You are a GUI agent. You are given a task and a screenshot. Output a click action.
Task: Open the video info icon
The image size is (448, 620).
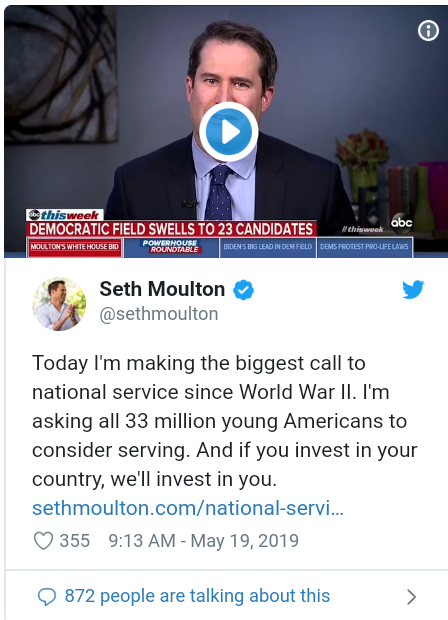pos(428,30)
